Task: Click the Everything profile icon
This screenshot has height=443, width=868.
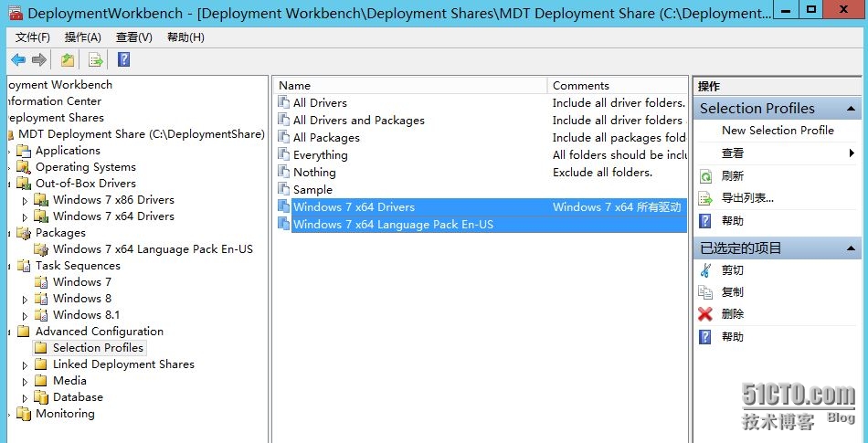Action: point(284,155)
